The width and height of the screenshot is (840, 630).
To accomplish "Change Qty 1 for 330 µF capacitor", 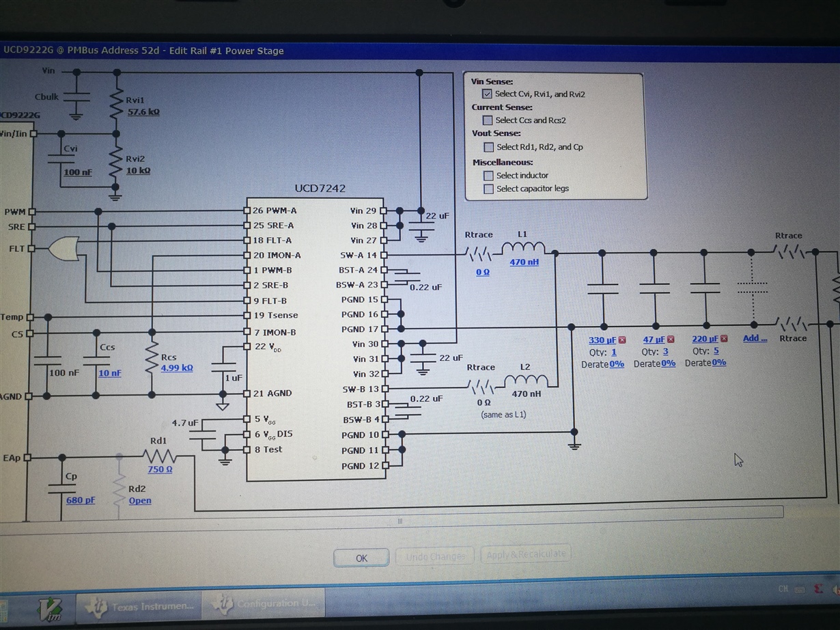I will pos(614,353).
